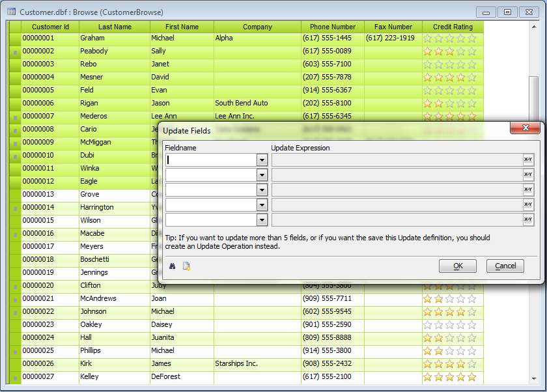Image resolution: width=547 pixels, height=392 pixels.
Task: Open expression builder for fourth Update Expression row
Action: click(528, 204)
